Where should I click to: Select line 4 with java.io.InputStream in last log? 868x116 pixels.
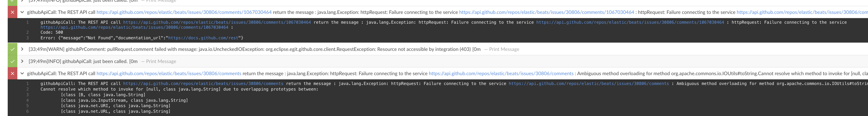click(x=27, y=100)
